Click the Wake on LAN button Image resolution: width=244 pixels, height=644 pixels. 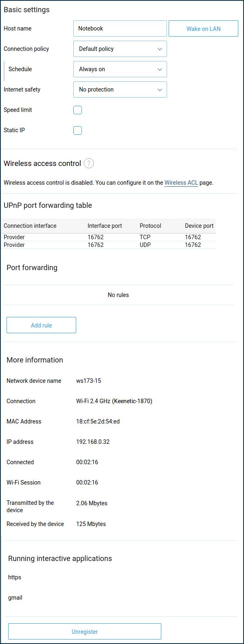click(203, 28)
